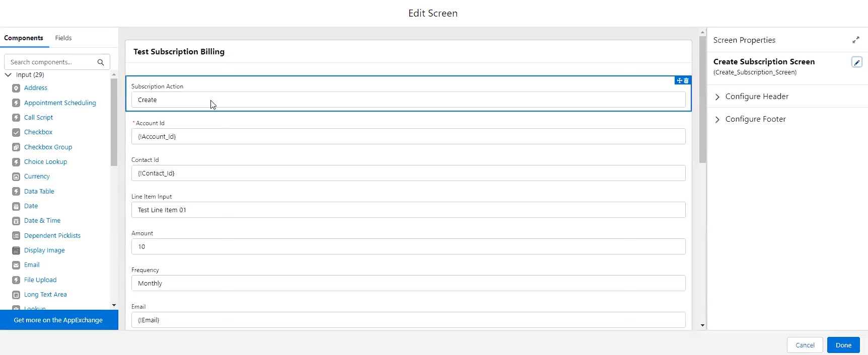Click the move handle on the Subscription Action component
Viewport: 868px width, 355px height.
(x=679, y=80)
